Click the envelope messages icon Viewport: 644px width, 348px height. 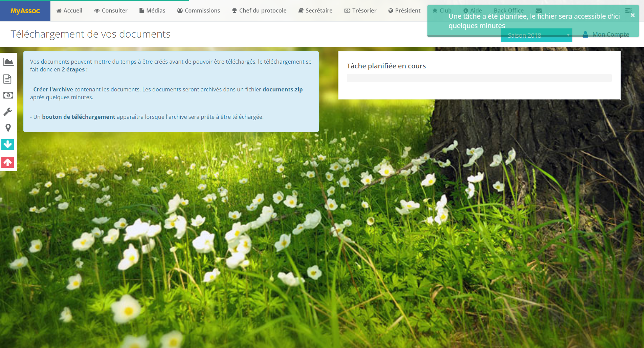click(x=539, y=10)
